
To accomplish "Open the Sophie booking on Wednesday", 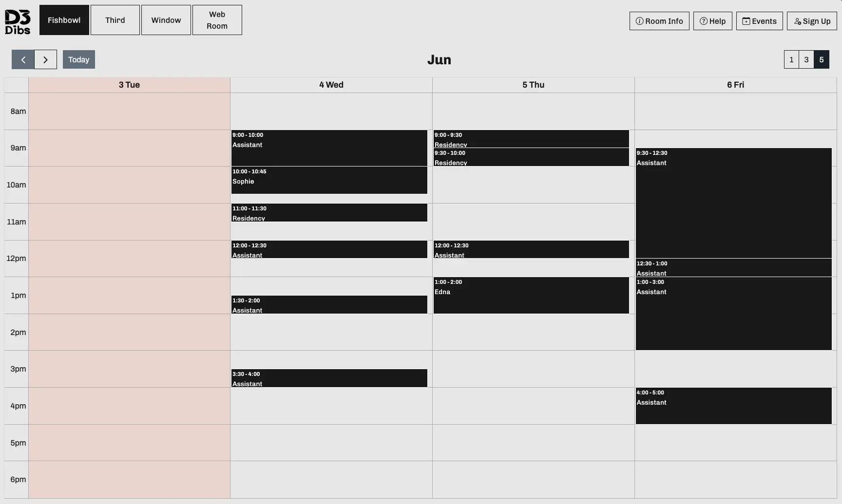I will (329, 180).
